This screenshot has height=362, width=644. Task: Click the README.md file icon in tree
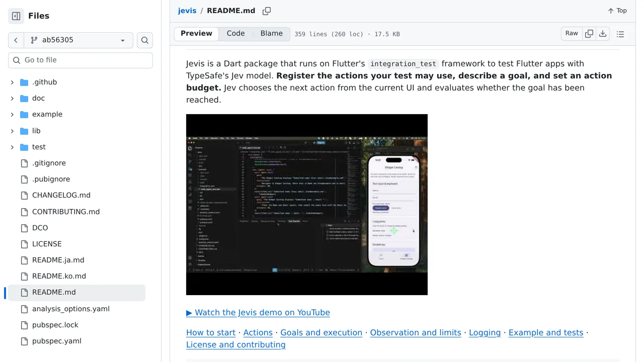pos(24,292)
